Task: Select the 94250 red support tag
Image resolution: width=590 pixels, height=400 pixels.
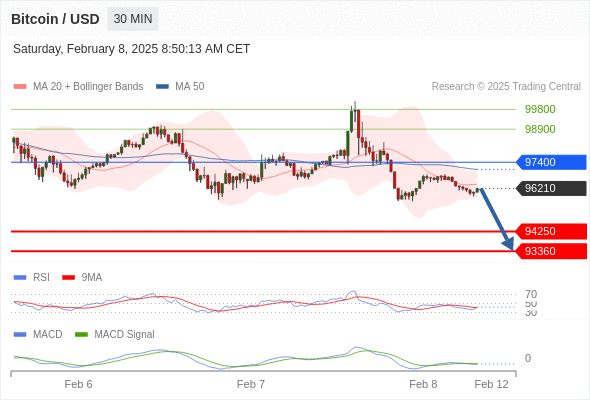Action: (551, 231)
